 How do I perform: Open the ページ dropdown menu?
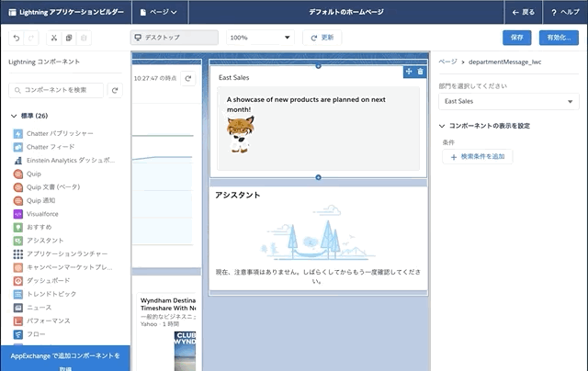159,12
